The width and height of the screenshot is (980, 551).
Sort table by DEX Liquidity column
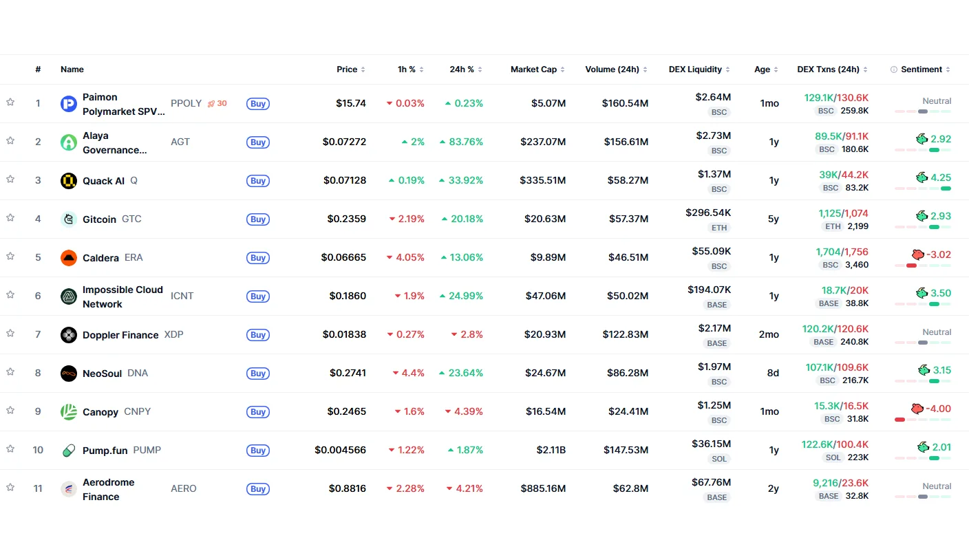[699, 69]
